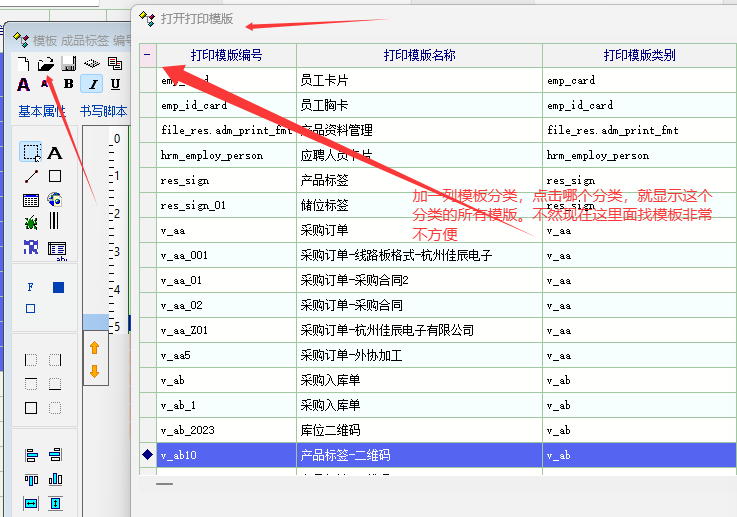Viewport: 737px width, 517px height.
Task: Apply no border dotted option
Action: 55,407
